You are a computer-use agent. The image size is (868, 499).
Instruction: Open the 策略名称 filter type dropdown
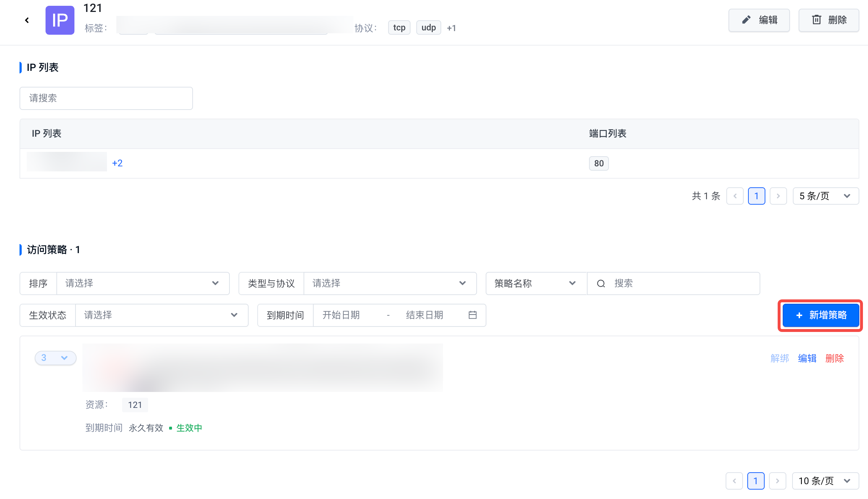(535, 283)
